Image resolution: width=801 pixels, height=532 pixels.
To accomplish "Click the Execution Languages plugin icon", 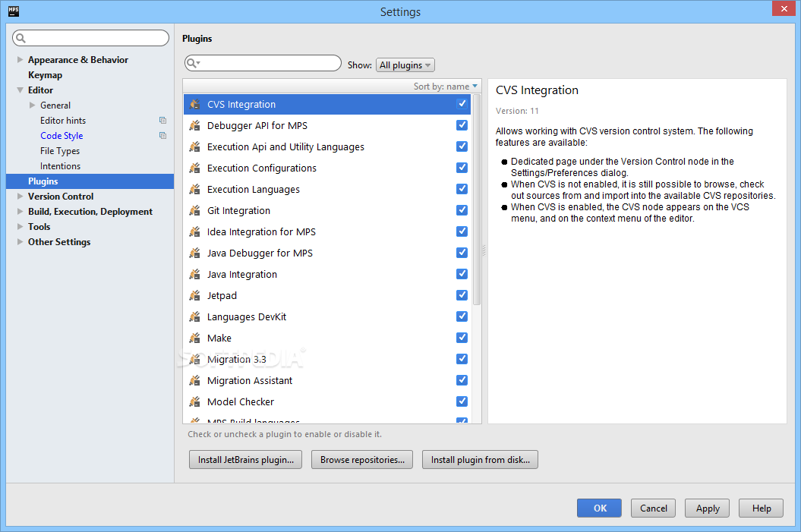I will tap(194, 190).
